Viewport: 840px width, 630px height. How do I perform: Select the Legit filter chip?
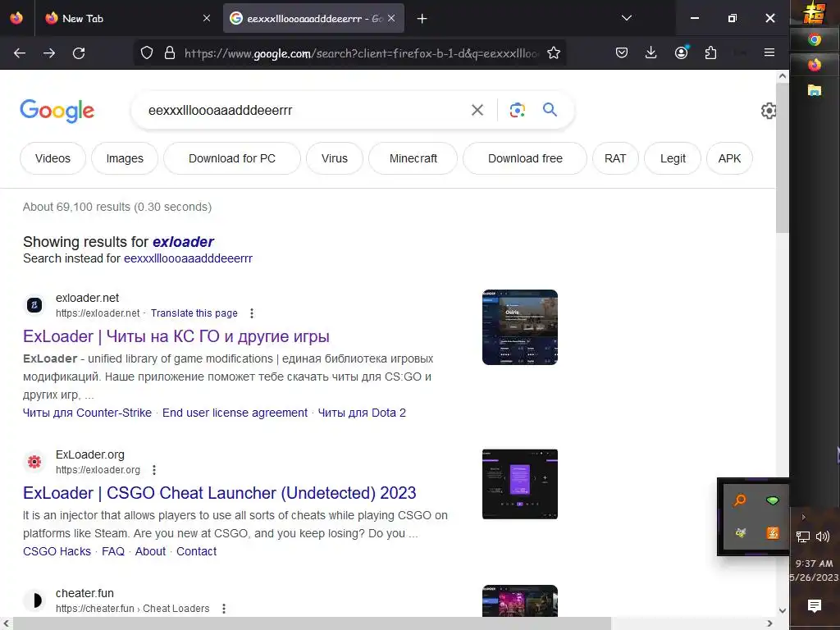673,158
